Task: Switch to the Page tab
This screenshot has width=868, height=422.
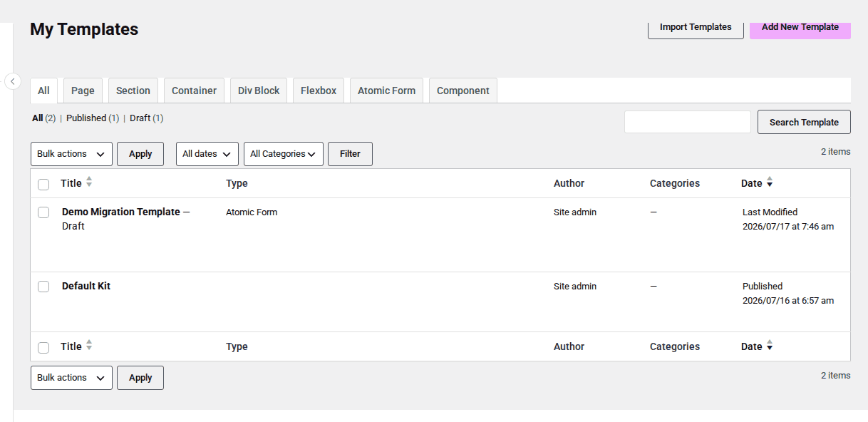Action: (83, 91)
